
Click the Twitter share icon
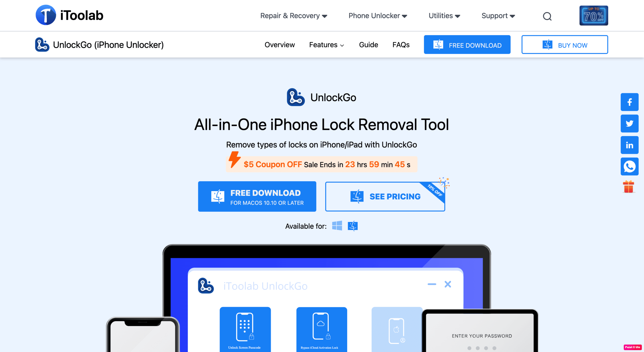(x=630, y=123)
